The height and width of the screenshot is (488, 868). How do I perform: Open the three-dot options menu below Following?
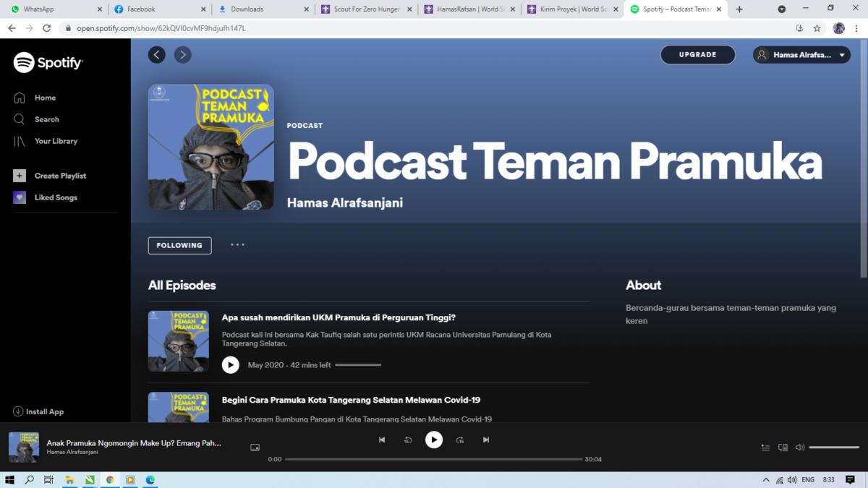pos(238,245)
